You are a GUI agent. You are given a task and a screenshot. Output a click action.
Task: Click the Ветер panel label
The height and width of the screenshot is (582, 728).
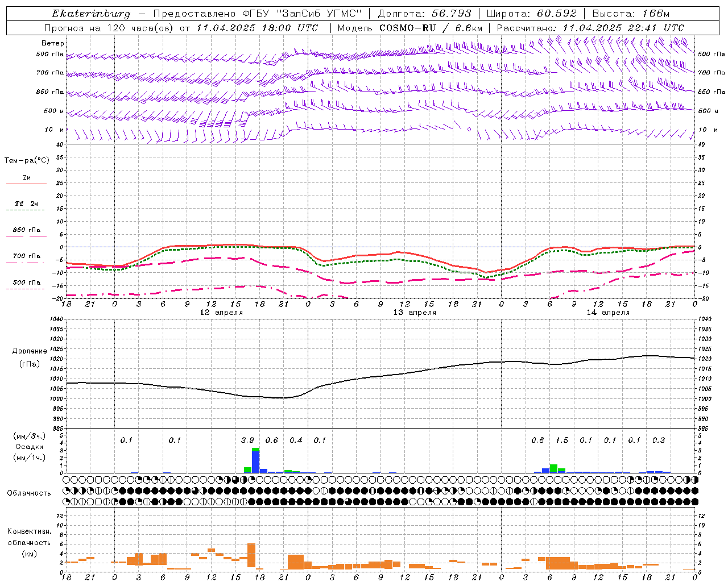point(53,43)
